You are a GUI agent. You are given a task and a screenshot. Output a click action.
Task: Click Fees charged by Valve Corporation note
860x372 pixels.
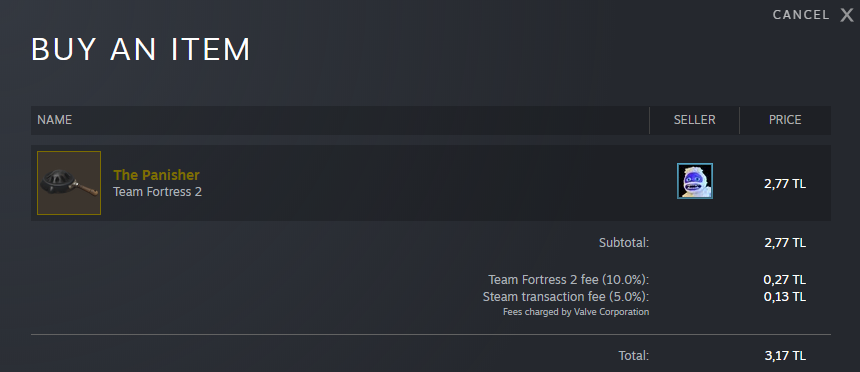(x=576, y=312)
